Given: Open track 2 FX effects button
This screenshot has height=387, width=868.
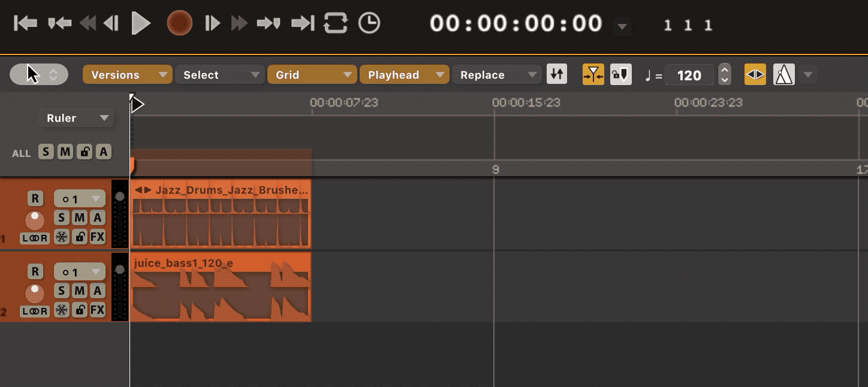Looking at the screenshot, I should point(97,310).
